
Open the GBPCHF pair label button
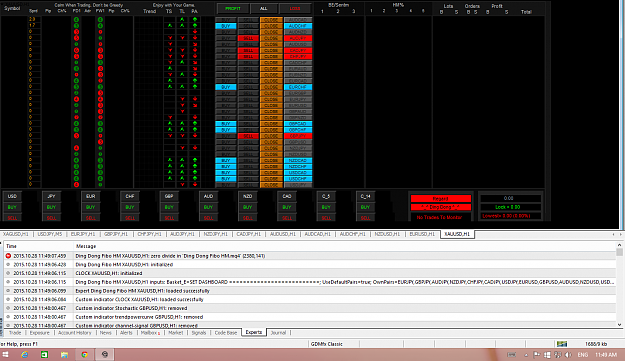tap(298, 130)
